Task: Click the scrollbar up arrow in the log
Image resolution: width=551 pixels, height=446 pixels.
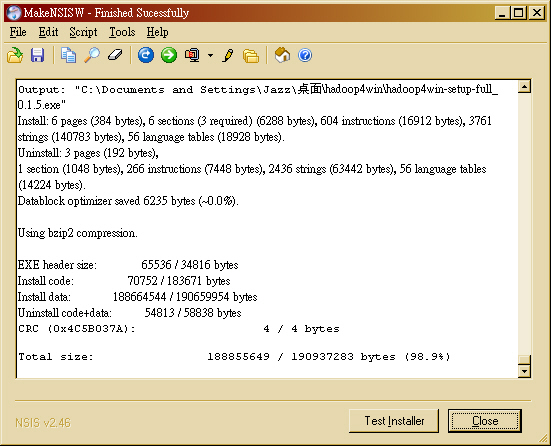Action: point(524,86)
